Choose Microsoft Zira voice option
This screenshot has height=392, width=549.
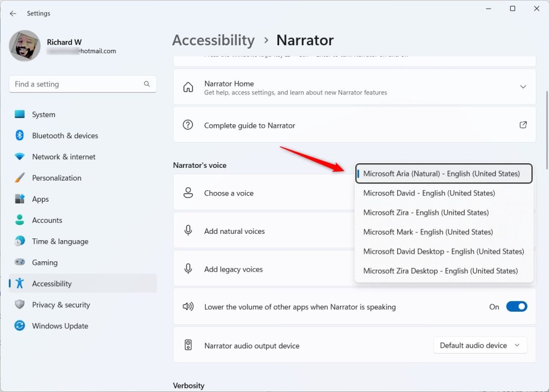pos(444,213)
